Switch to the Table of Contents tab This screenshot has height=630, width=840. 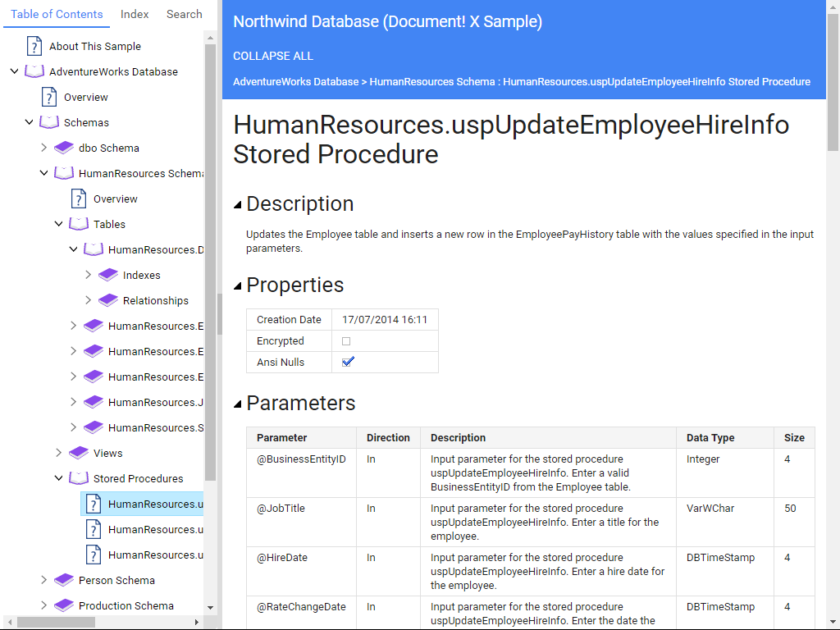pos(57,15)
